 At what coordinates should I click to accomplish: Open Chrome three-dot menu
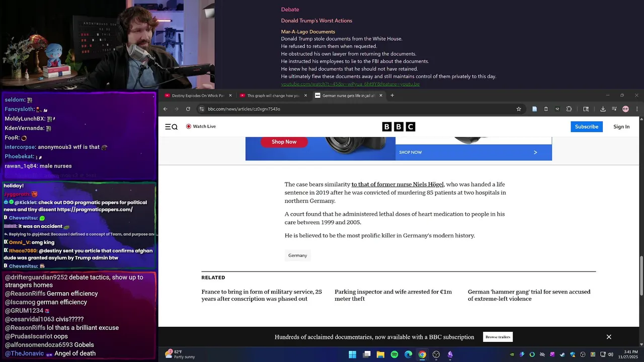point(637,109)
